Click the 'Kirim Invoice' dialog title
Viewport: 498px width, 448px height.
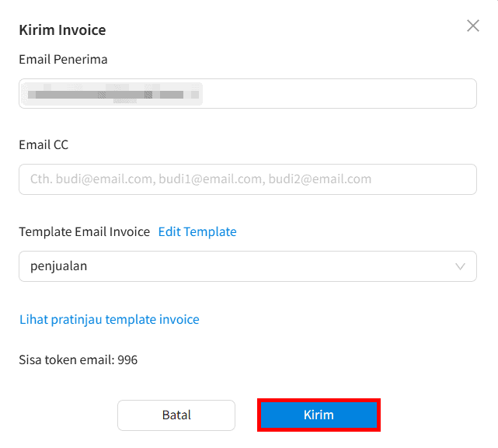point(62,30)
